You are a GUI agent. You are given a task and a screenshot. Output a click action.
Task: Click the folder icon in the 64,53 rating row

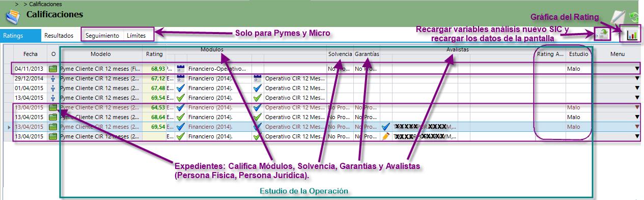(x=53, y=107)
